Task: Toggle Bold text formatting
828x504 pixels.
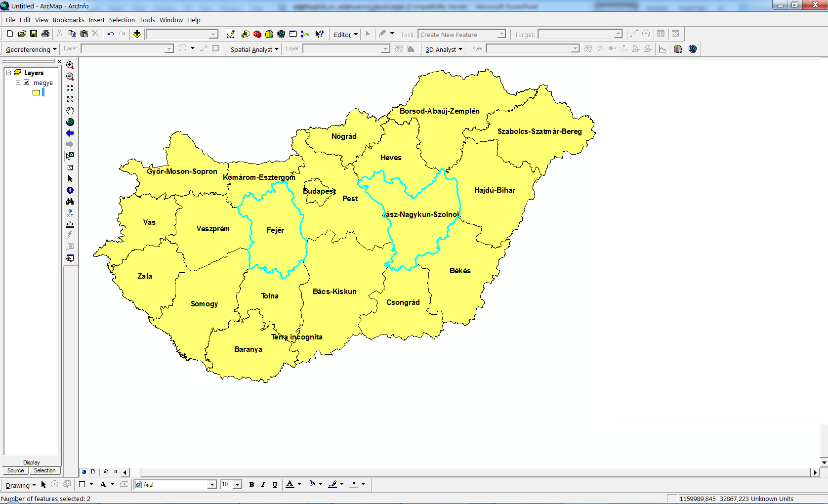Action: click(x=252, y=485)
